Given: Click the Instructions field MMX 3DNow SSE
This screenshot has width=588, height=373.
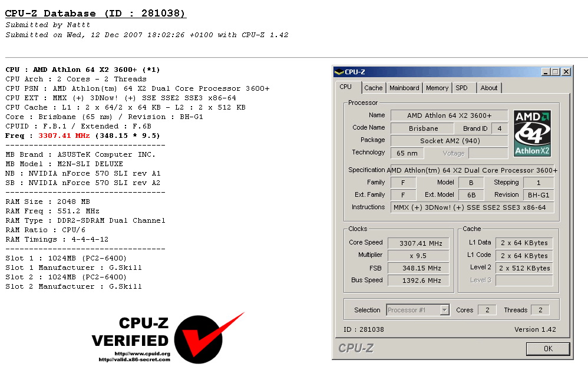Looking at the screenshot, I should tap(472, 207).
